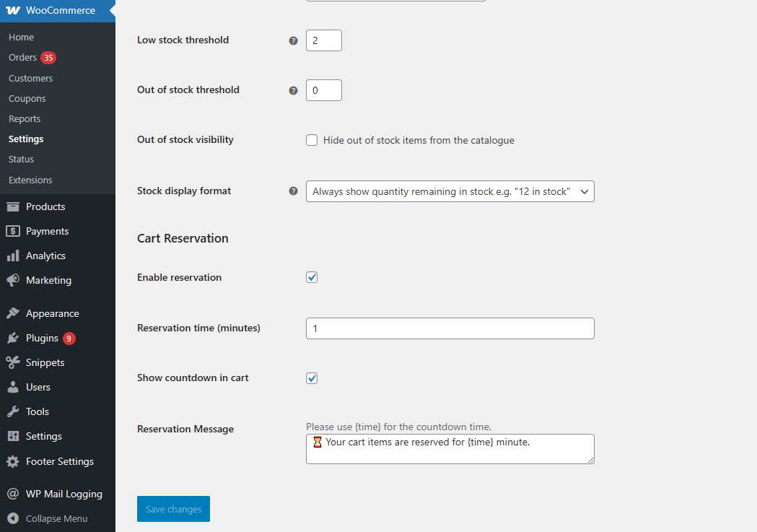This screenshot has width=757, height=532.
Task: Open the Stock display format dropdown
Action: tap(450, 191)
